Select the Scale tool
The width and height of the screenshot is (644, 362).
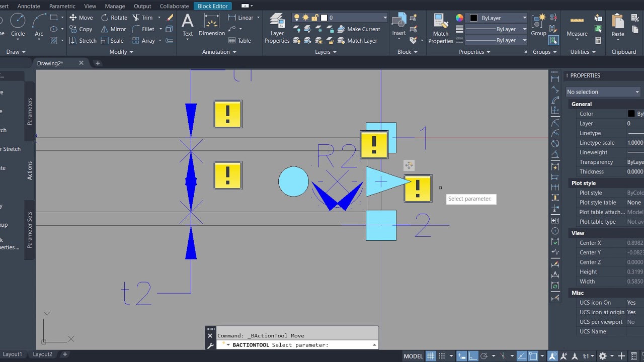click(112, 41)
